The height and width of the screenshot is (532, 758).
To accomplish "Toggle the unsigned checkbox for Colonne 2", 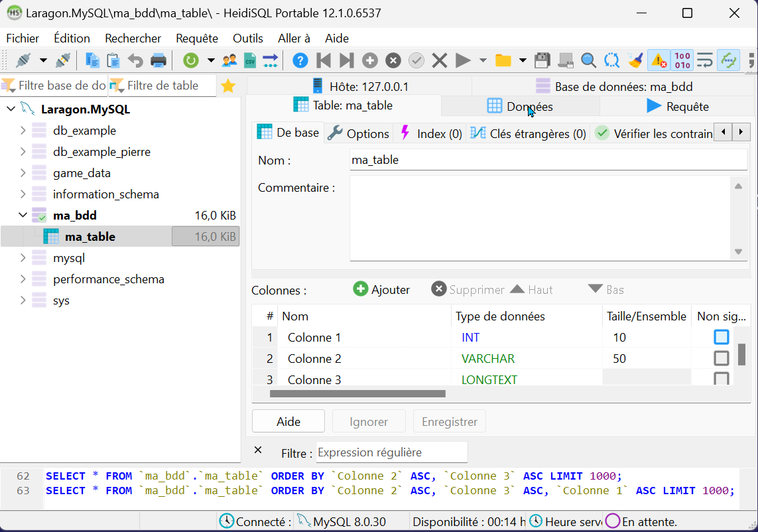I will pos(721,358).
